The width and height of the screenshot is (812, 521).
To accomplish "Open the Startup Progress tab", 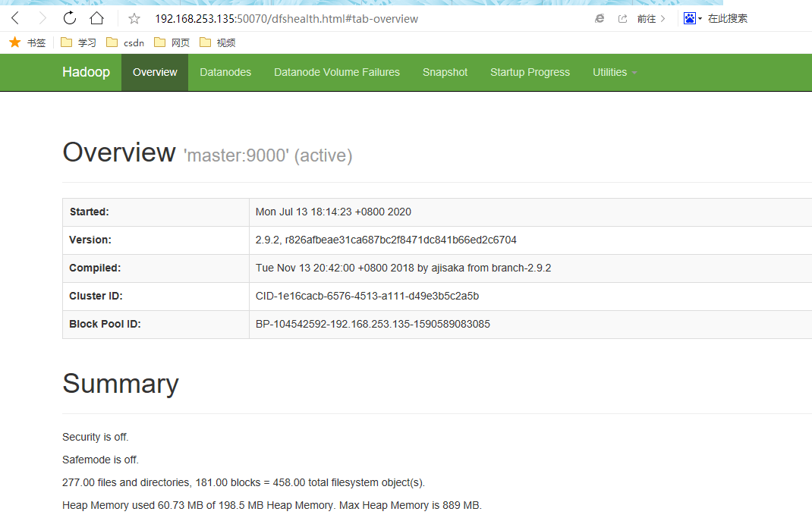I will (530, 73).
